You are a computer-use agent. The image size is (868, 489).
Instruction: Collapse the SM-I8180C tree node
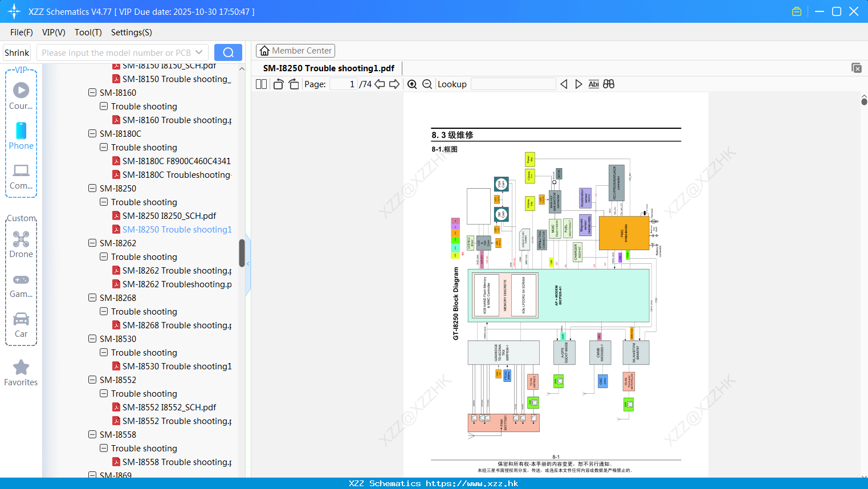point(92,133)
